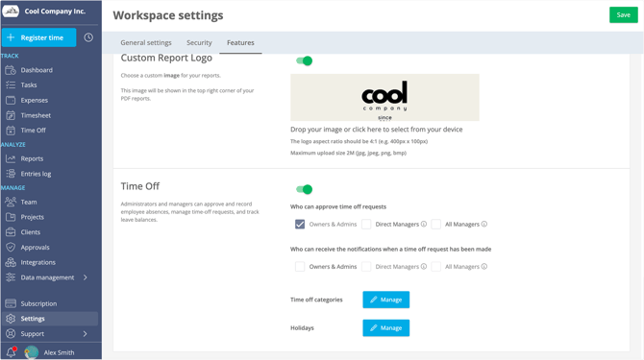Switch to the Security tab

click(x=199, y=42)
